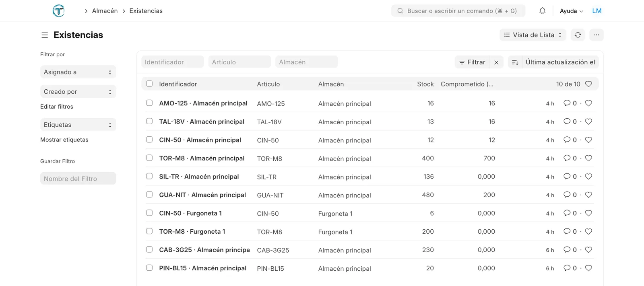This screenshot has width=644, height=286.
Task: Open the app home logo
Action: click(x=59, y=11)
